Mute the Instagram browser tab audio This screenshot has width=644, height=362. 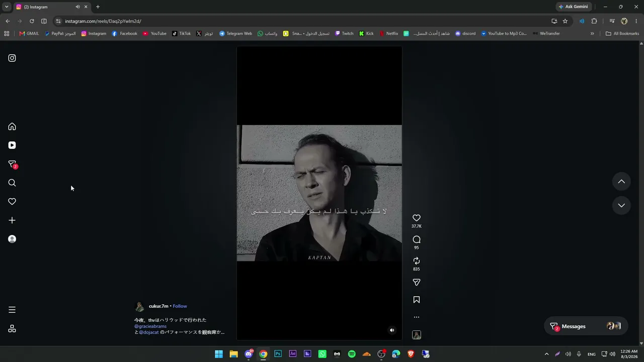(77, 7)
